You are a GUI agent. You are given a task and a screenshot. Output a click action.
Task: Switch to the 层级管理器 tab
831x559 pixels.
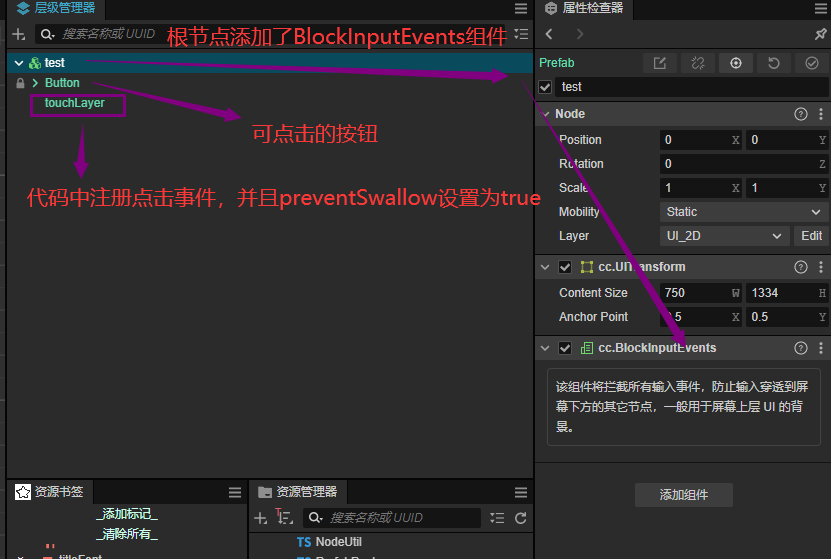pos(56,8)
